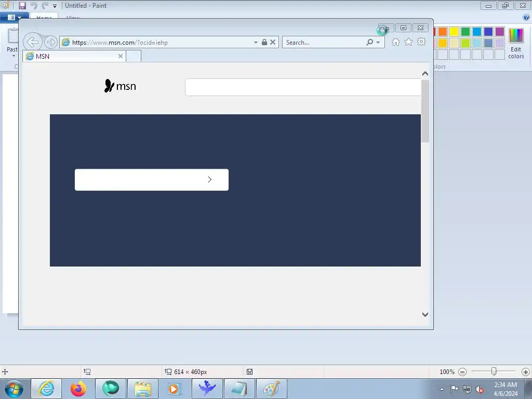The height and width of the screenshot is (399, 532).
Task: Open a new blank tab
Action: (134, 56)
